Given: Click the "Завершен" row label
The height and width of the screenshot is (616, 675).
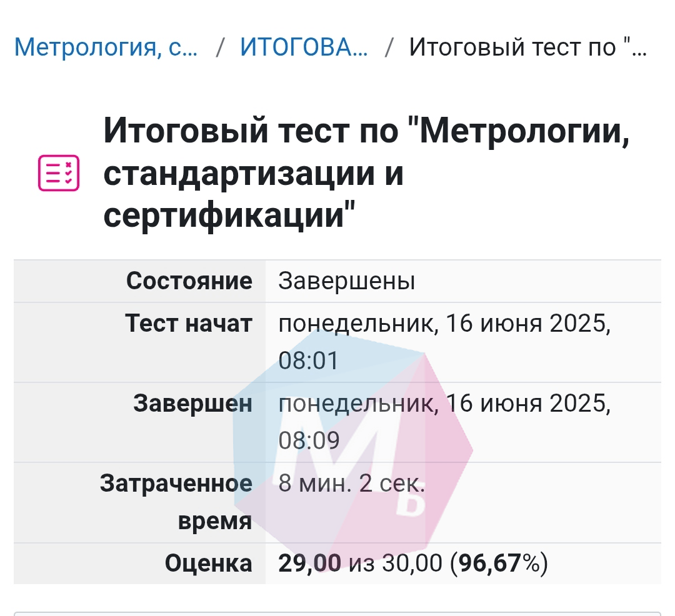Looking at the screenshot, I should tap(193, 404).
